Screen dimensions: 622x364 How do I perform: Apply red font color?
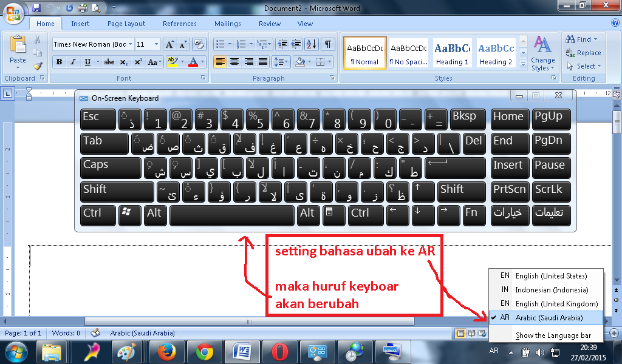193,62
